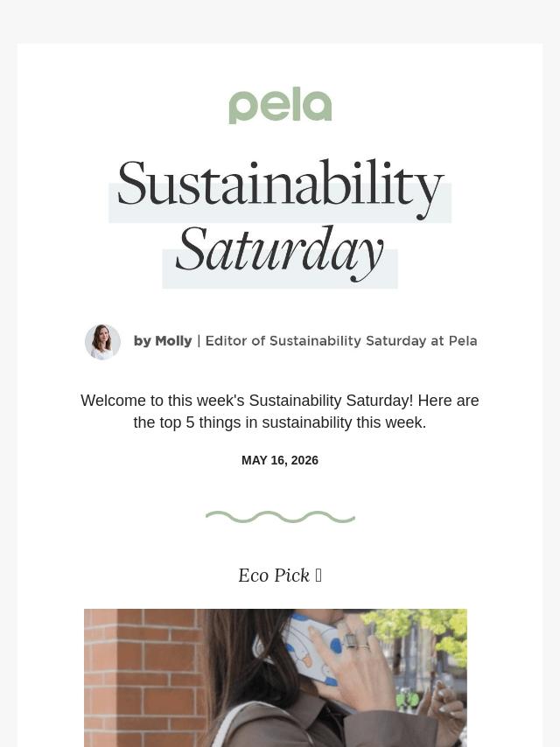Open Molly's circular profile photo
Screen dimensions: 560x747
(x=102, y=342)
